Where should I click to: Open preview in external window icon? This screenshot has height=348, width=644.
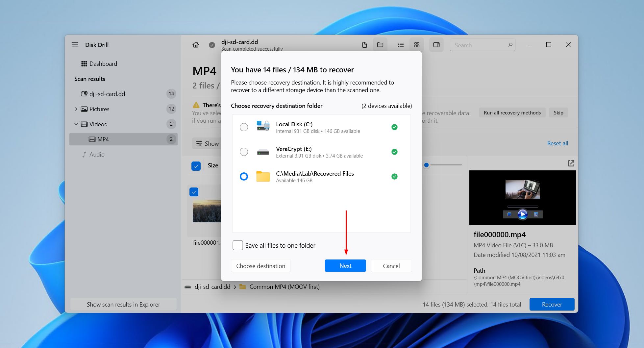pyautogui.click(x=571, y=163)
